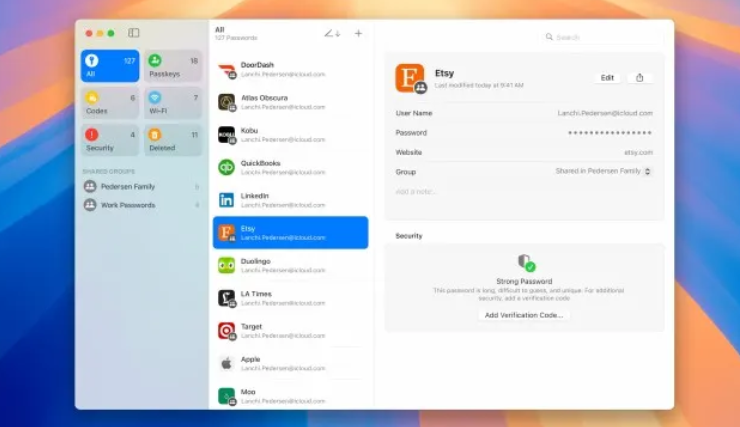Screen dimensions: 740x427
Task: Open Work Passwords shared group
Action: click(142, 205)
